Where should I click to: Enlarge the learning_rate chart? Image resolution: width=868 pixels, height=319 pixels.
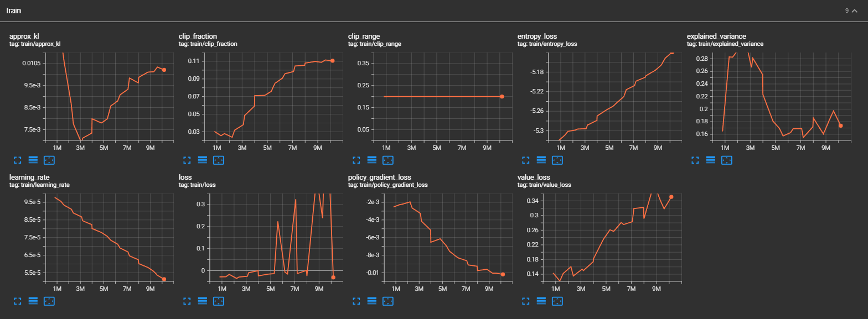(17, 301)
